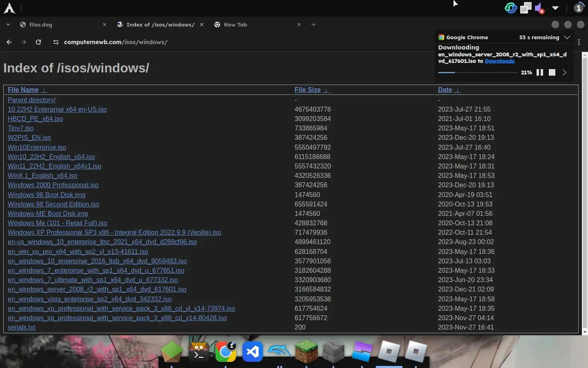Open the Arch launcher in the top-left corner
The height and width of the screenshot is (368, 588).
tap(9, 8)
